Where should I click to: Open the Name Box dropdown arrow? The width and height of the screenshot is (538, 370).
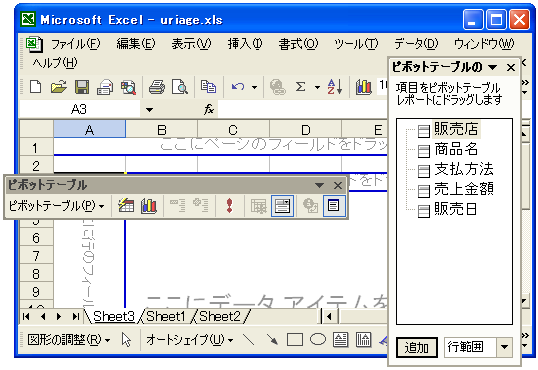pos(149,110)
